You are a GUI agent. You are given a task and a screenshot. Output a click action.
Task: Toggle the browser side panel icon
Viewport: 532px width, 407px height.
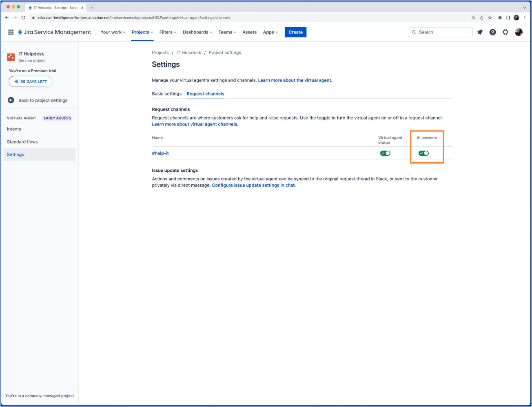point(508,18)
